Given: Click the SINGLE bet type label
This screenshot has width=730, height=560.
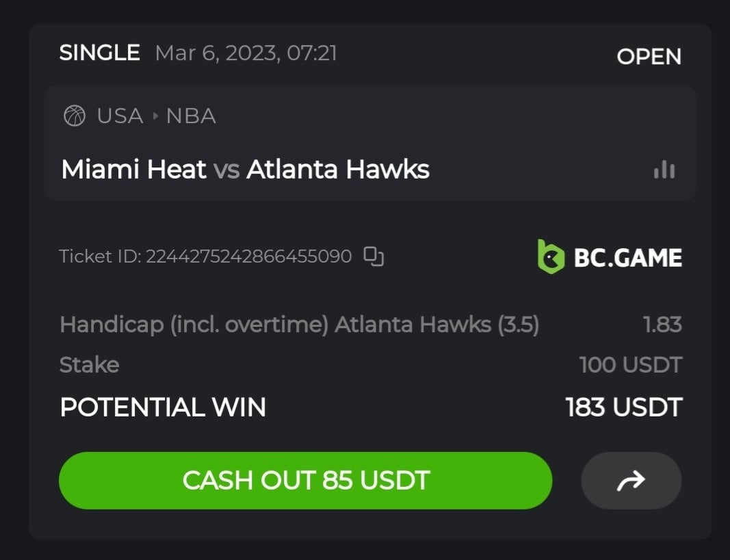Looking at the screenshot, I should coord(100,53).
